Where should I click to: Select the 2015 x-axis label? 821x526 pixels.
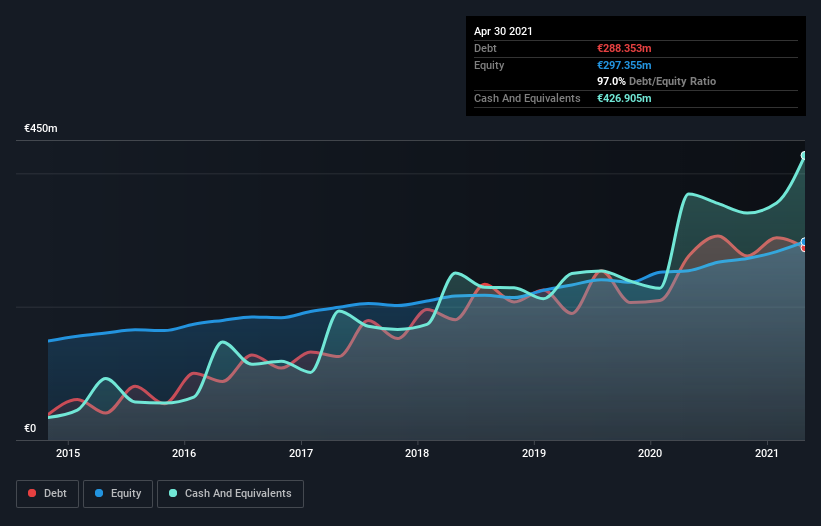(x=68, y=453)
